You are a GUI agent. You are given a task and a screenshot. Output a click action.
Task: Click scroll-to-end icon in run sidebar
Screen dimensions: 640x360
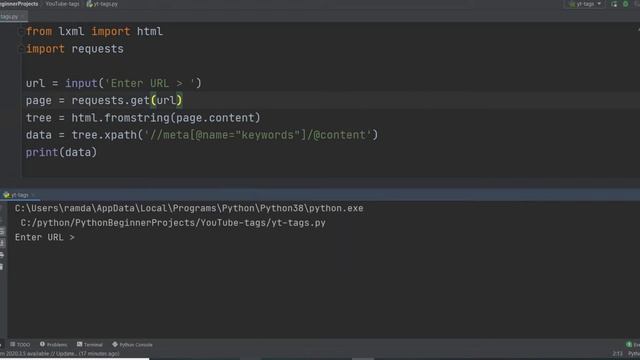[2, 243]
